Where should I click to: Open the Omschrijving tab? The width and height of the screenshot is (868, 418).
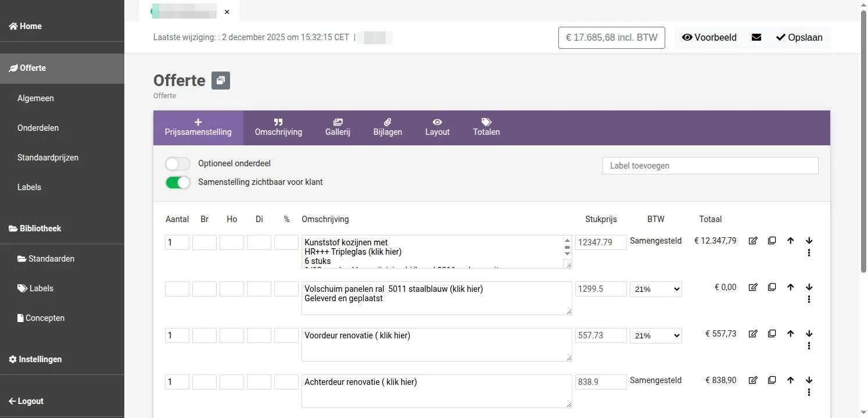(x=278, y=128)
